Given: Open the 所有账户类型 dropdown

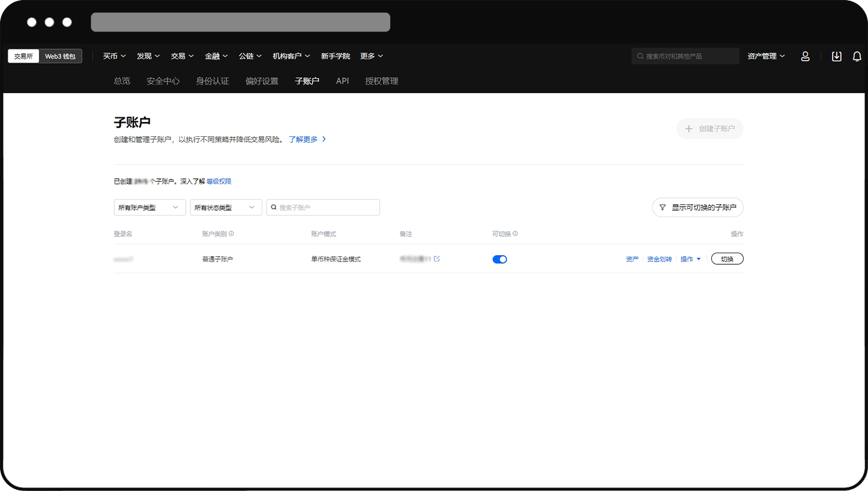Looking at the screenshot, I should pyautogui.click(x=150, y=207).
